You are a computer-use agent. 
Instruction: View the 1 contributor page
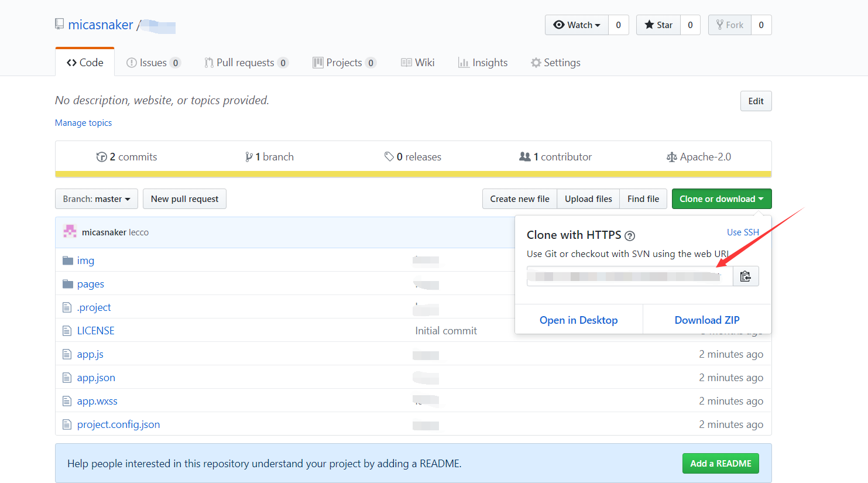pos(555,157)
